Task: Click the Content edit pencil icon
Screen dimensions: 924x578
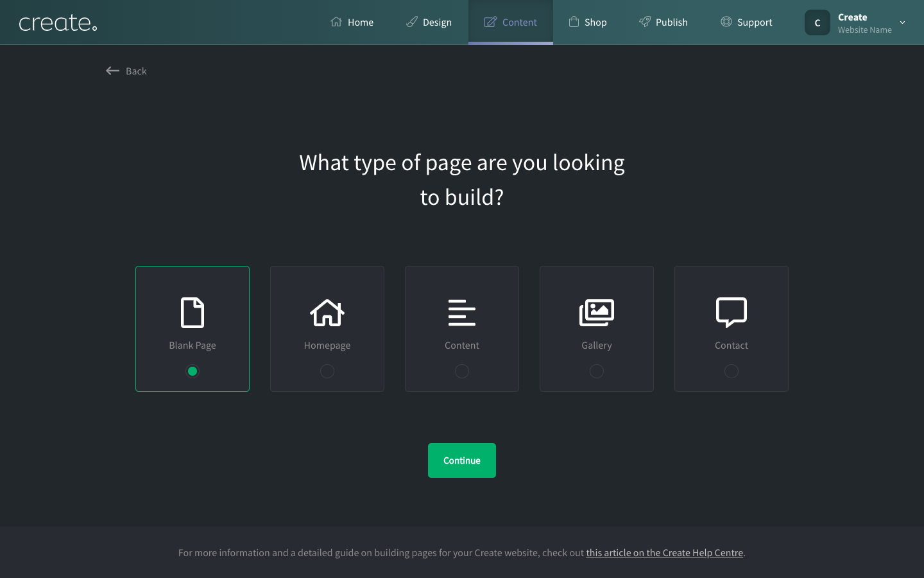Action: [x=490, y=22]
